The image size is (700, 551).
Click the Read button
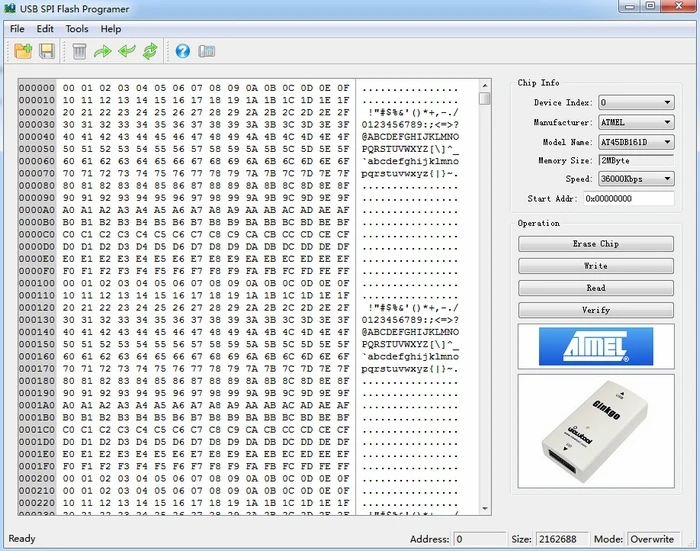[x=596, y=288]
